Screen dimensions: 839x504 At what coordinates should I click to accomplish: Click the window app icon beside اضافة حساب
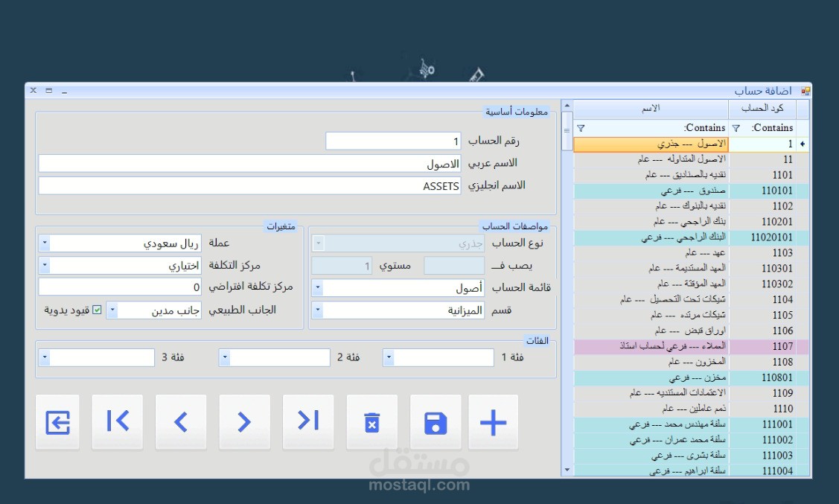coord(805,91)
